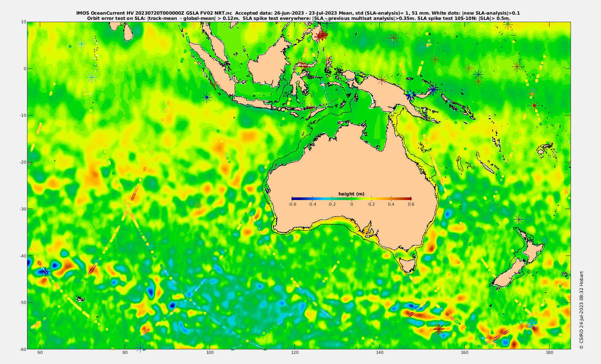Click the cyan star marker near 70E, 5N
601x364 pixels.
point(81,45)
